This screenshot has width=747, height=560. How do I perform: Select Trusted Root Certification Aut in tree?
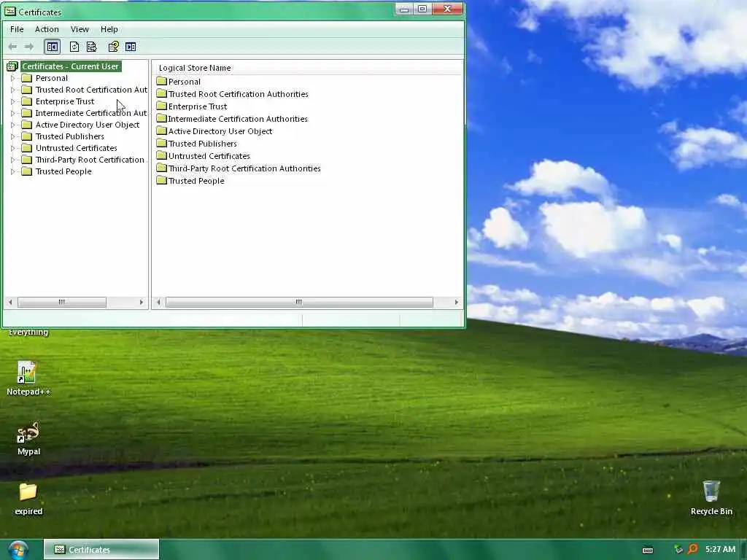[x=91, y=90]
